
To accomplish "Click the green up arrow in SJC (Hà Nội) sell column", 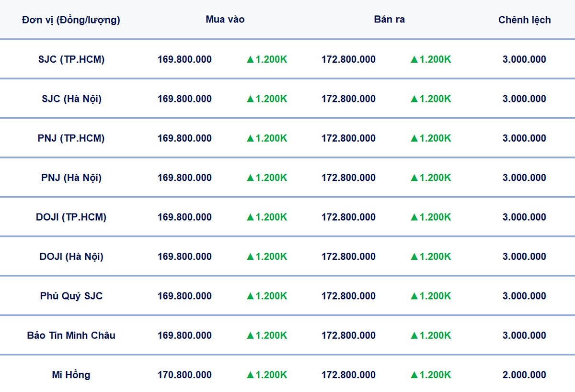I will (414, 99).
